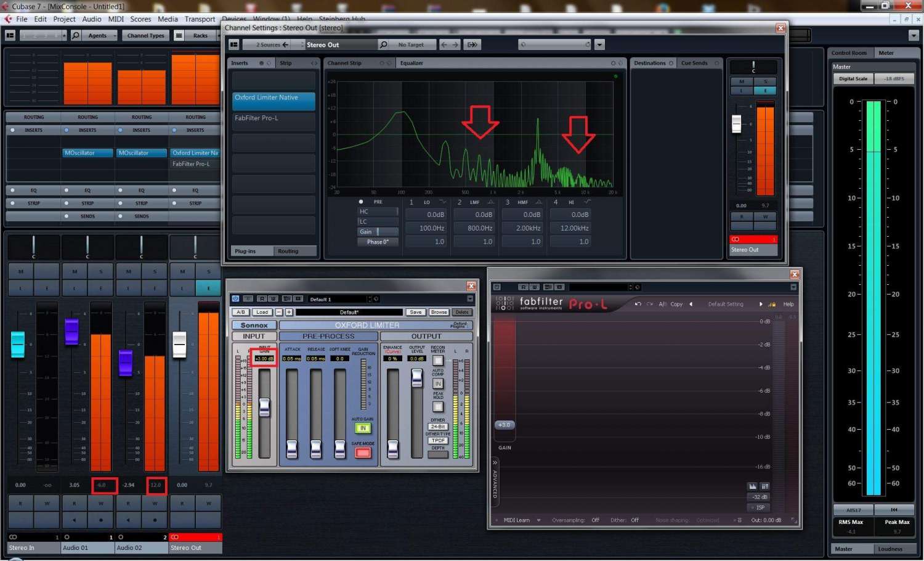Toggle Edit channel settings on Stereo Out strip
This screenshot has width=924, height=561.
tap(209, 288)
